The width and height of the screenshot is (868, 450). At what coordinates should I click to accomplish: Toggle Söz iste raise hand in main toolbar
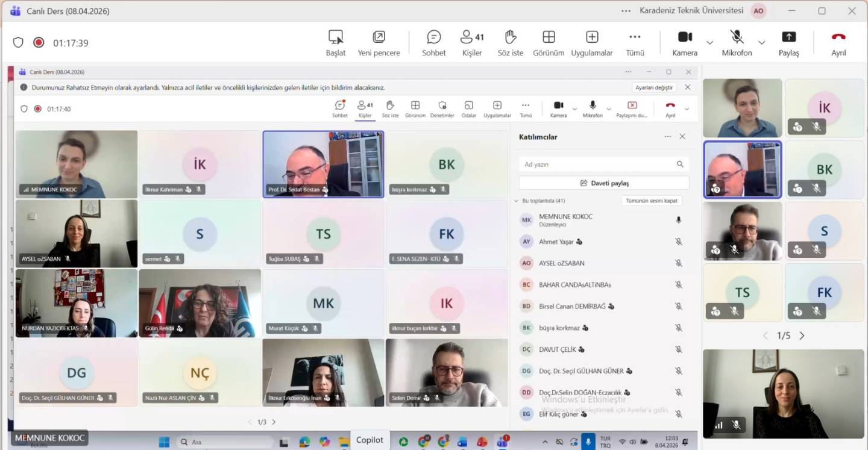click(x=511, y=43)
